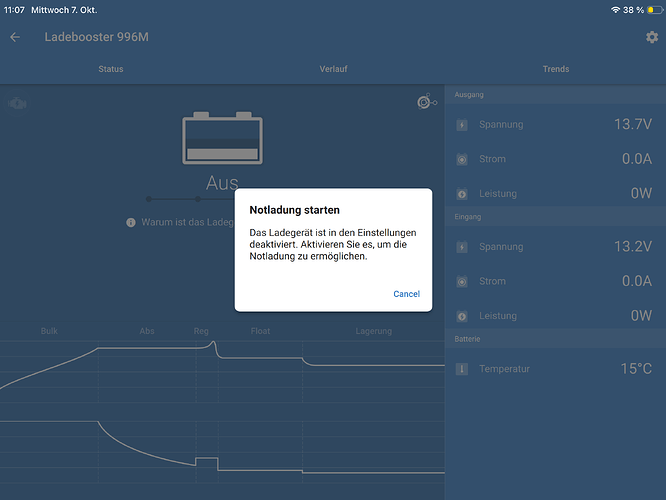
Task: Tap the Ausgang Leistung 0W value
Action: (641, 193)
